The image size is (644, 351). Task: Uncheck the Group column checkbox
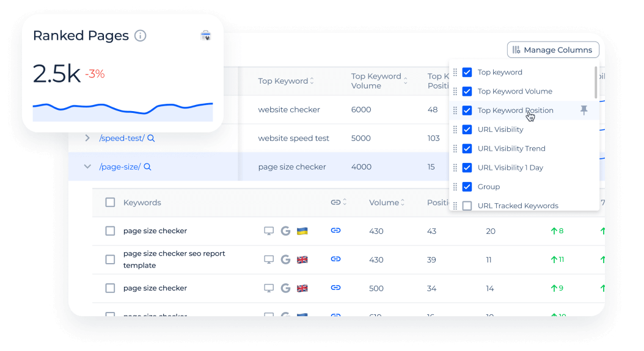pyautogui.click(x=467, y=187)
